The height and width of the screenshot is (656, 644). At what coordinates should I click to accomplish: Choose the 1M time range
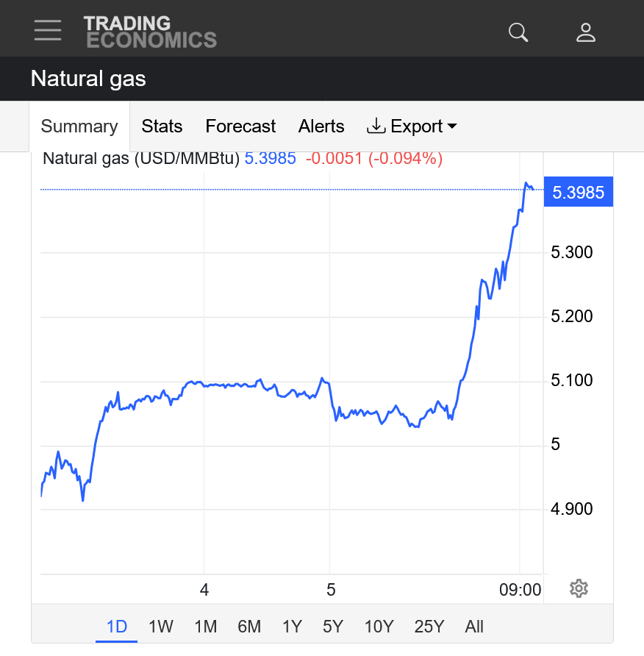(205, 627)
